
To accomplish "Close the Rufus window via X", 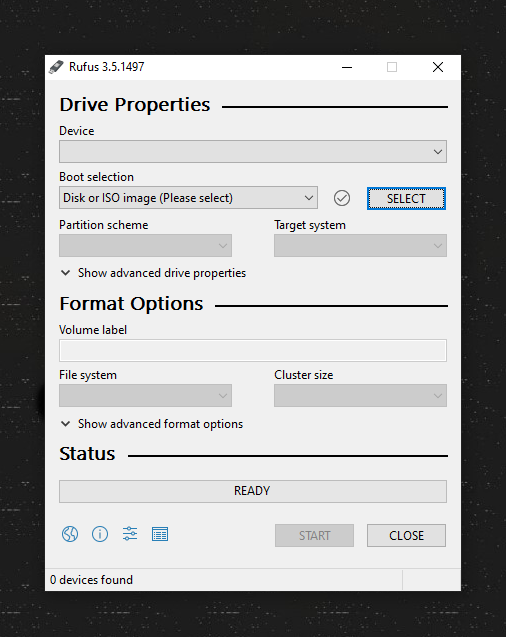I will pos(438,67).
